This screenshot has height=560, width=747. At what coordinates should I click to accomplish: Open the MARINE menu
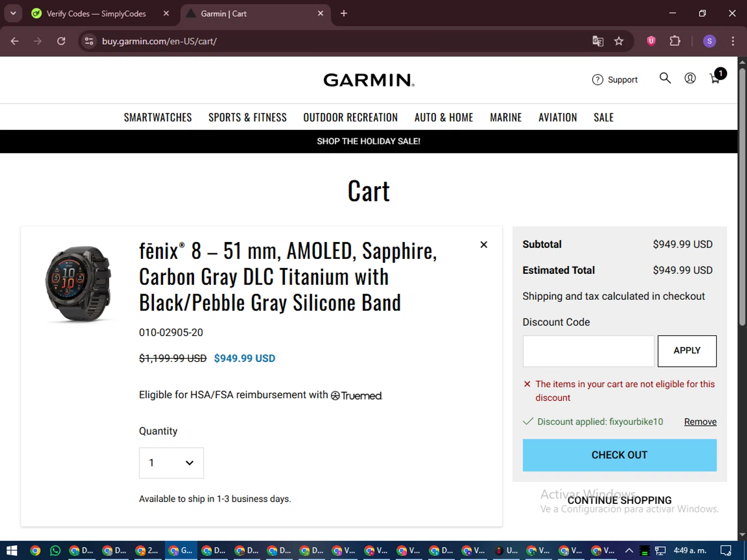[506, 117]
